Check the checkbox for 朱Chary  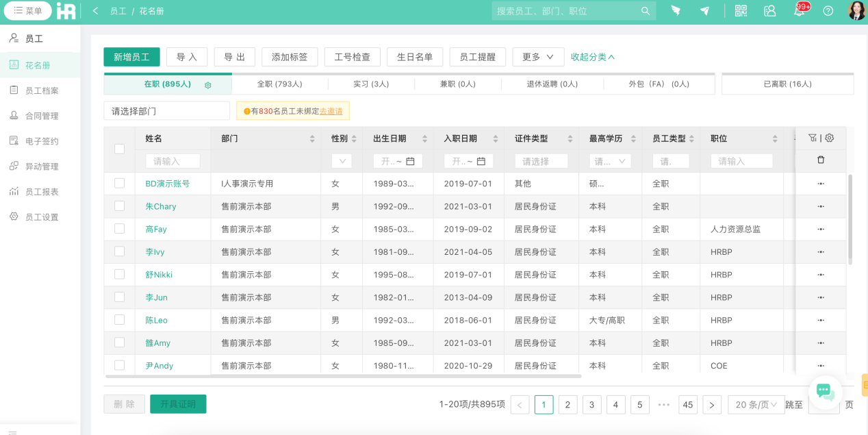pos(118,206)
